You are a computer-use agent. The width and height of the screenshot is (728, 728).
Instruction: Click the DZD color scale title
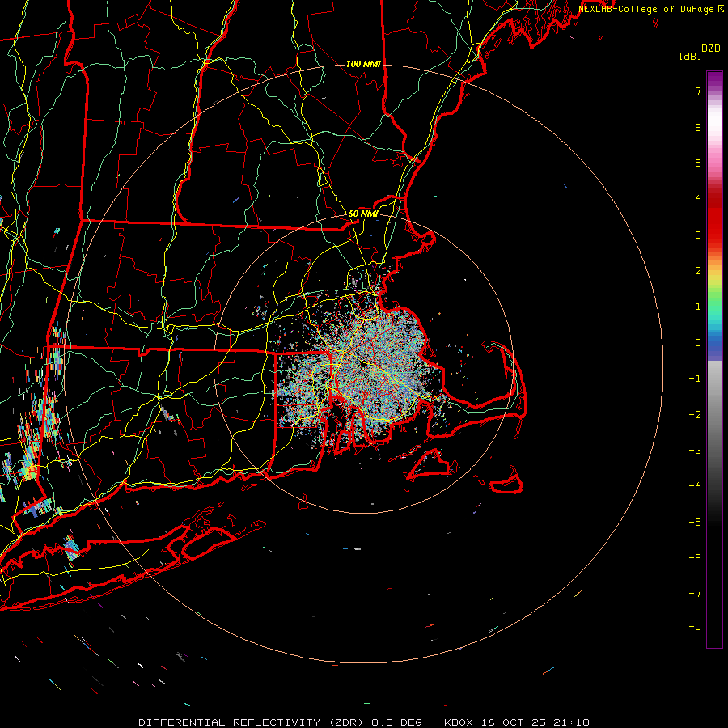tap(711, 49)
